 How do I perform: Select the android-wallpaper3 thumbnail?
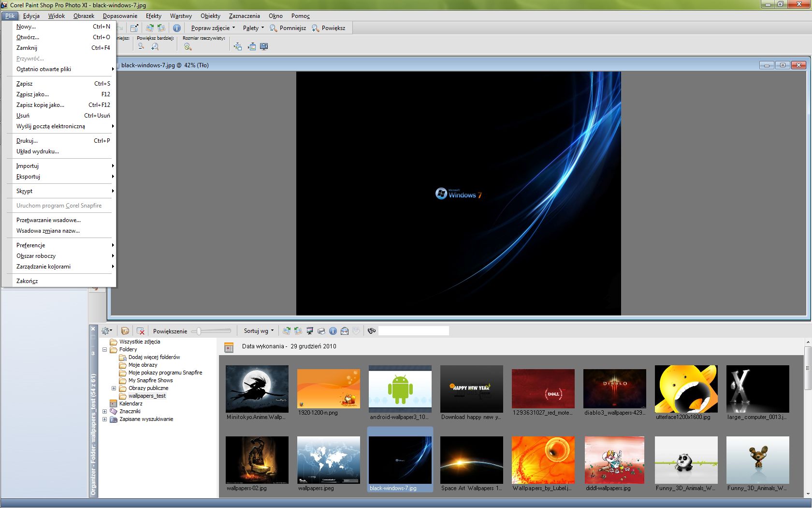[400, 389]
